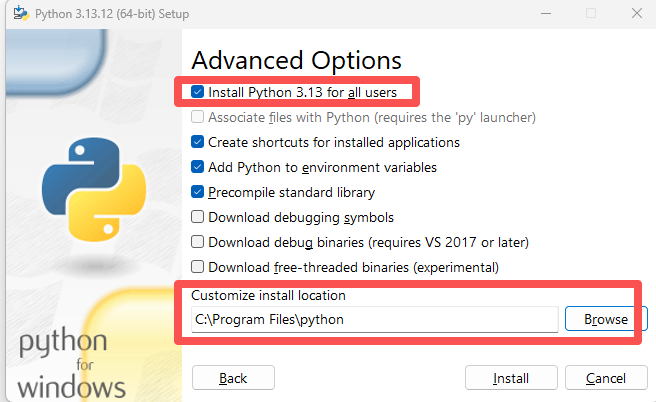The image size is (656, 402).
Task: Enable Download free-threaded binaries (experimental)
Action: (x=197, y=267)
